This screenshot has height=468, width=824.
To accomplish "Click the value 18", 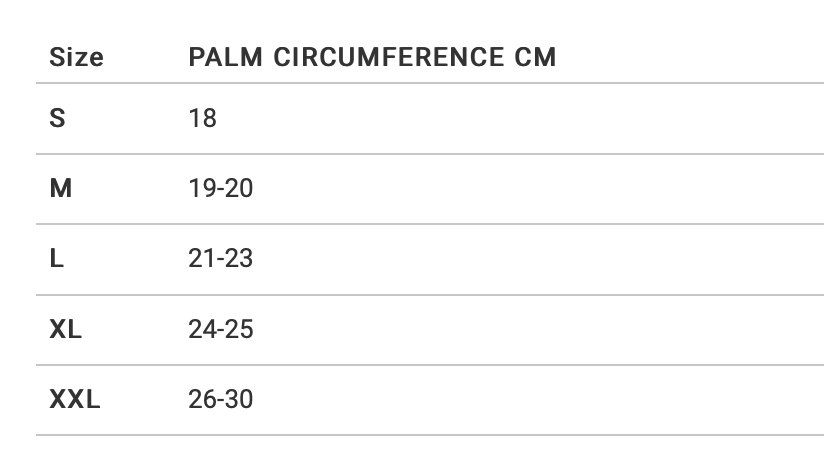I will pos(202,118).
